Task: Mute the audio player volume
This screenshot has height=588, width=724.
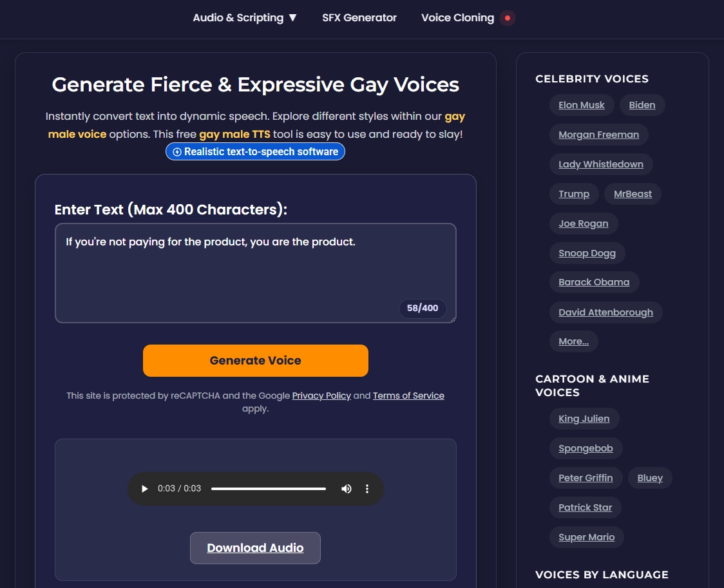Action: [347, 489]
